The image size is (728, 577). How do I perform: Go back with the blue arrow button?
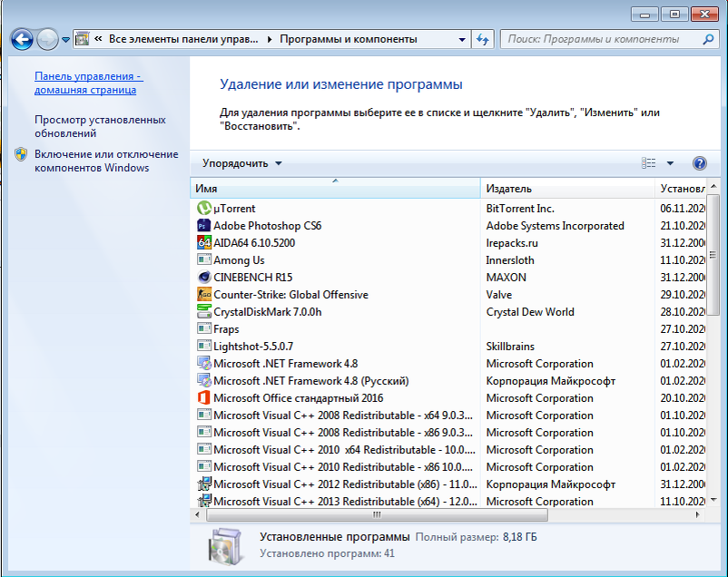(x=22, y=39)
